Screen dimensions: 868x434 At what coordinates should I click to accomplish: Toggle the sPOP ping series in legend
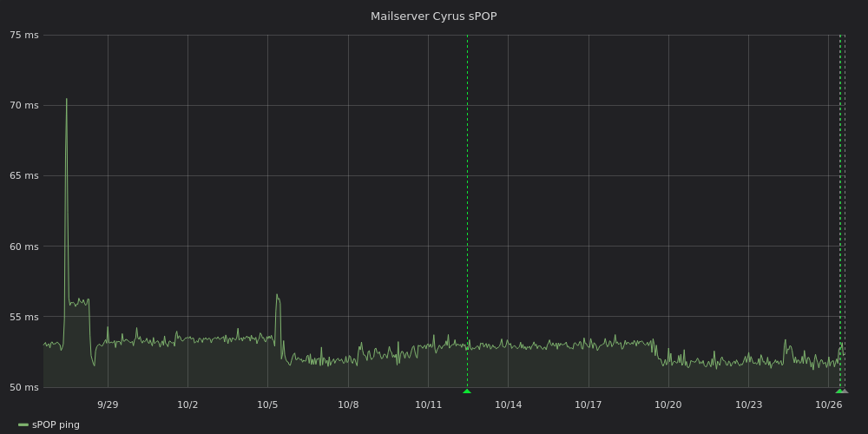pos(56,424)
